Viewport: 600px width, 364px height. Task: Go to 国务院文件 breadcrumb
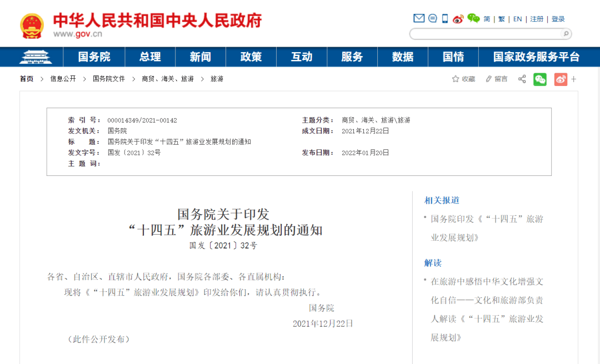(x=109, y=79)
